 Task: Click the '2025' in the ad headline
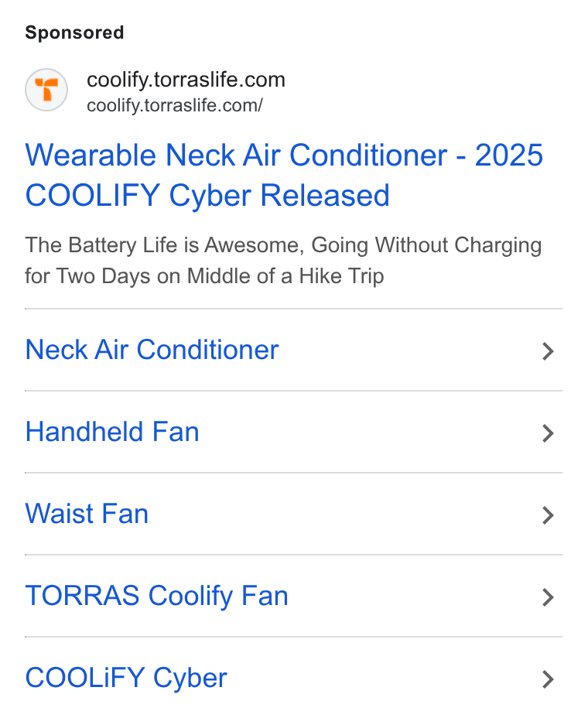tap(509, 156)
